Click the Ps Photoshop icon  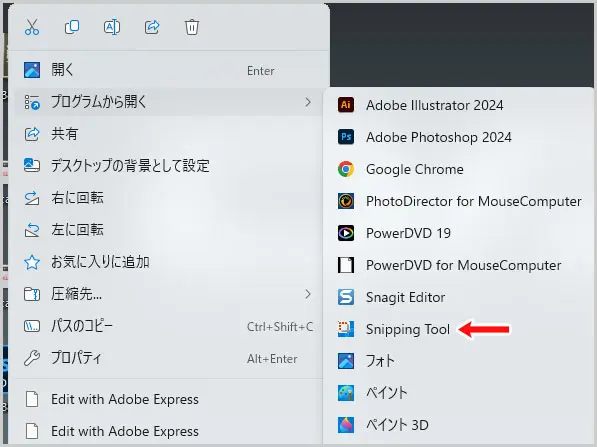click(346, 137)
